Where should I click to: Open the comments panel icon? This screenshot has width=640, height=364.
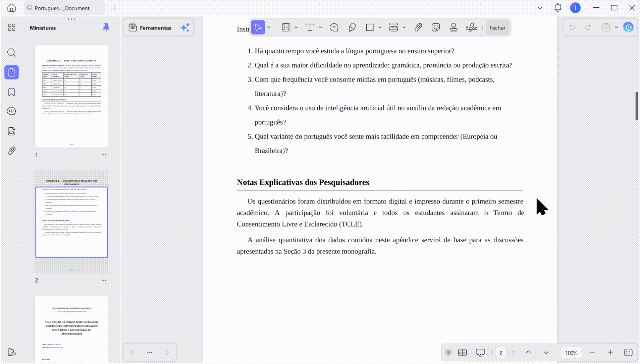click(x=12, y=111)
